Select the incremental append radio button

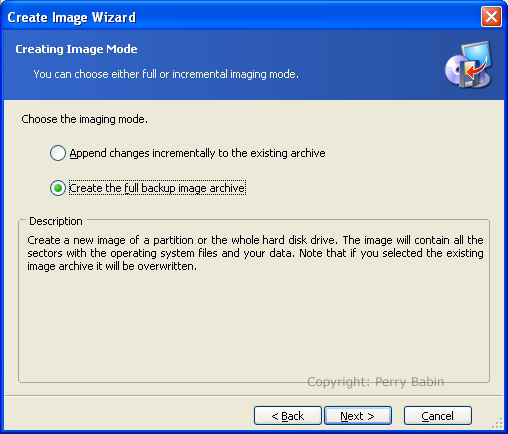click(x=58, y=153)
